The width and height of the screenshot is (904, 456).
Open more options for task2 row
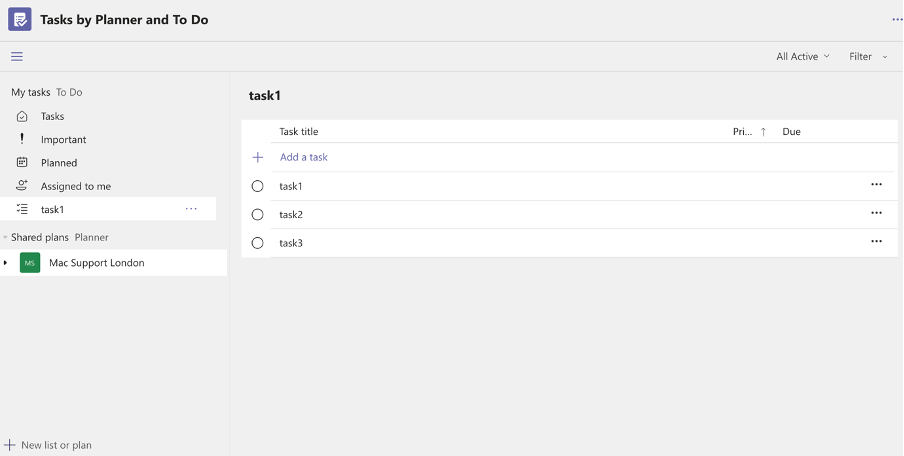(x=876, y=214)
